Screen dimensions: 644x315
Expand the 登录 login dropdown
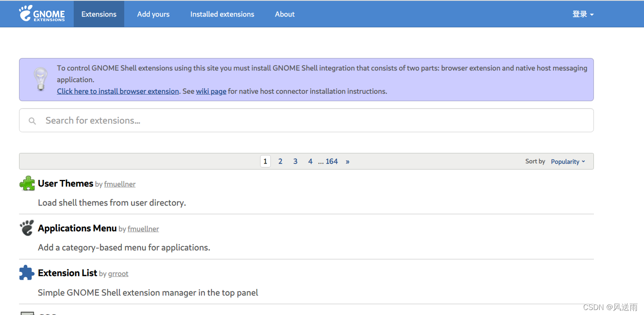tap(583, 14)
